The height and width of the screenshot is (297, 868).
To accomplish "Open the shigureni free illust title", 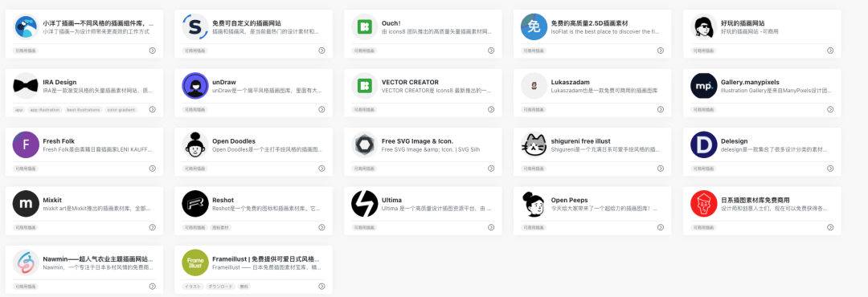I will (x=581, y=141).
